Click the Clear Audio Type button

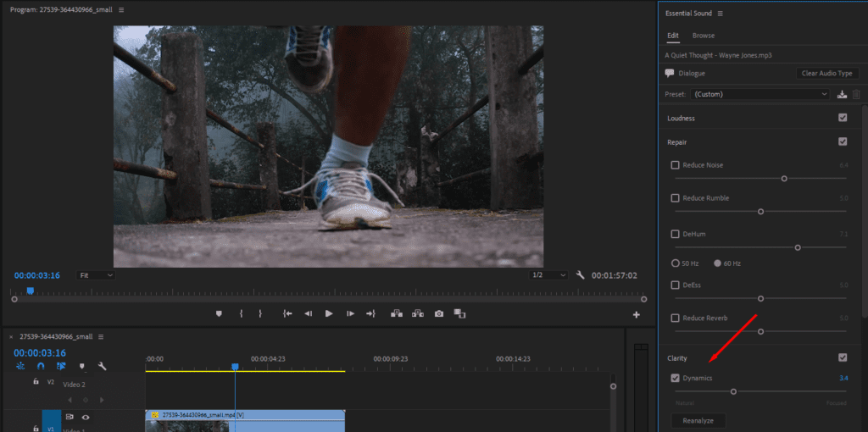827,73
